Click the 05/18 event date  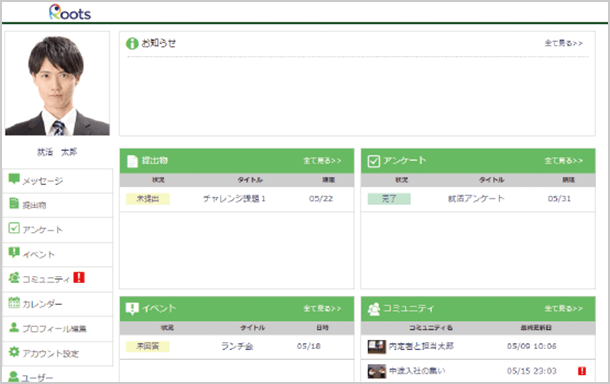click(309, 346)
